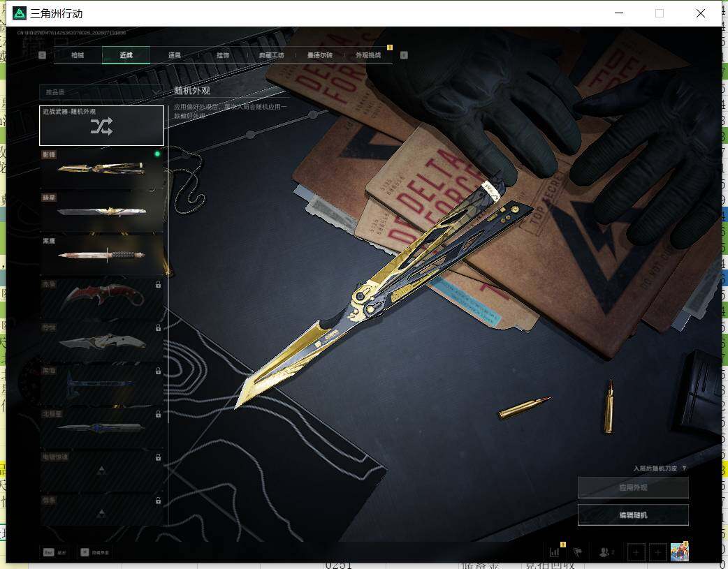Click previous-tab key icon left of 枪械

[x=42, y=55]
